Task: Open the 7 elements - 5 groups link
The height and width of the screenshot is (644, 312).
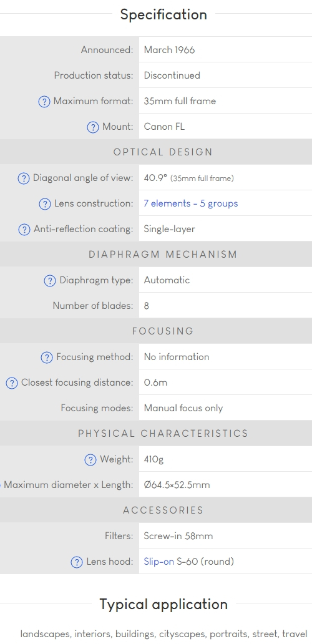Action: click(191, 203)
